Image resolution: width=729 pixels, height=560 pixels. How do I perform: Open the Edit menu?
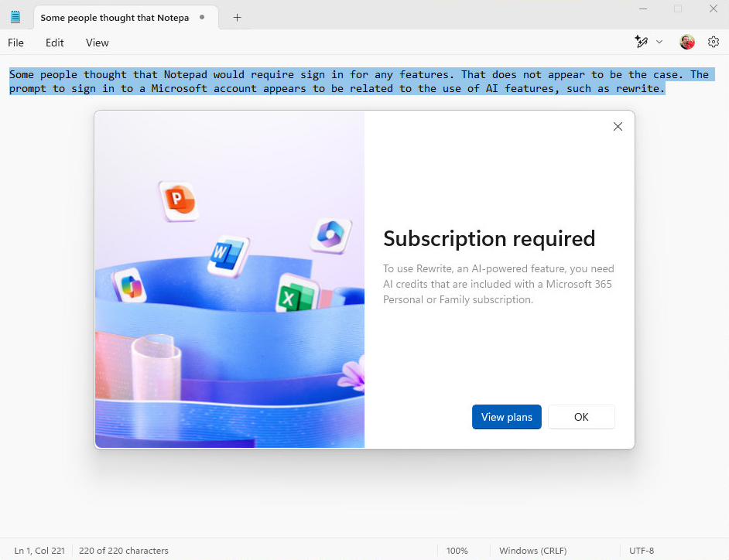(x=54, y=43)
